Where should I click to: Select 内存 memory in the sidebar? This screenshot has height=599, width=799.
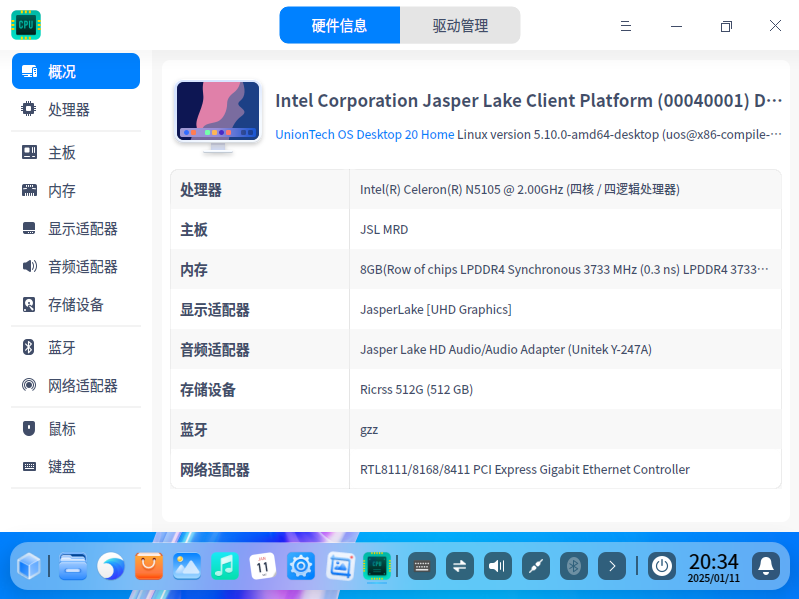pos(76,190)
